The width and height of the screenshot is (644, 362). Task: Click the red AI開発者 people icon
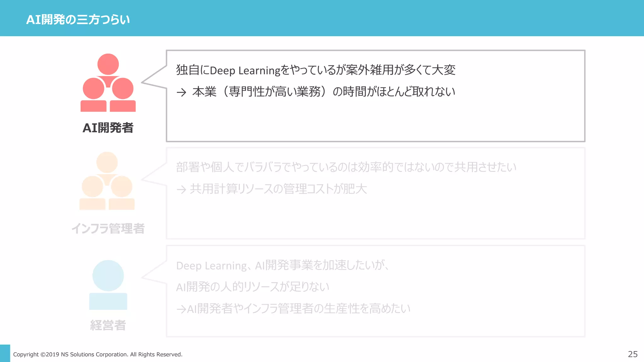point(108,83)
